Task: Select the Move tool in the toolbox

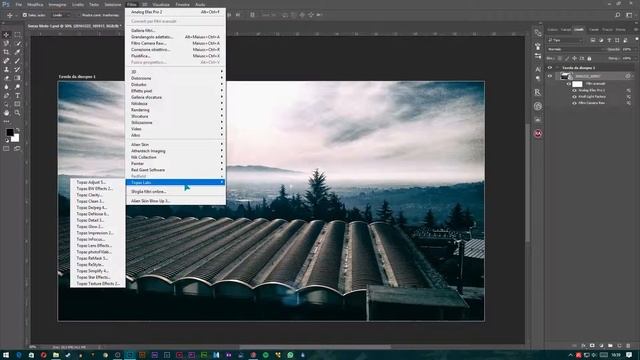Action: [6, 35]
